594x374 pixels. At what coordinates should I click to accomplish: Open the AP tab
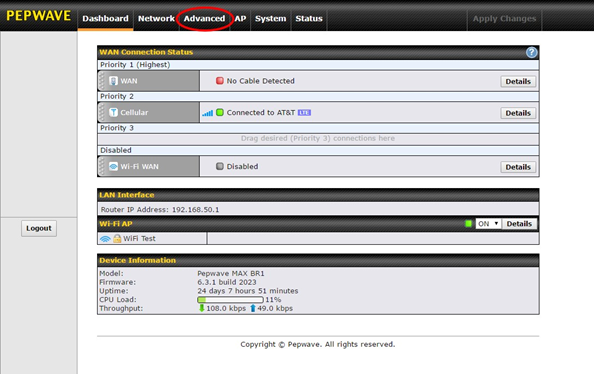(x=240, y=19)
